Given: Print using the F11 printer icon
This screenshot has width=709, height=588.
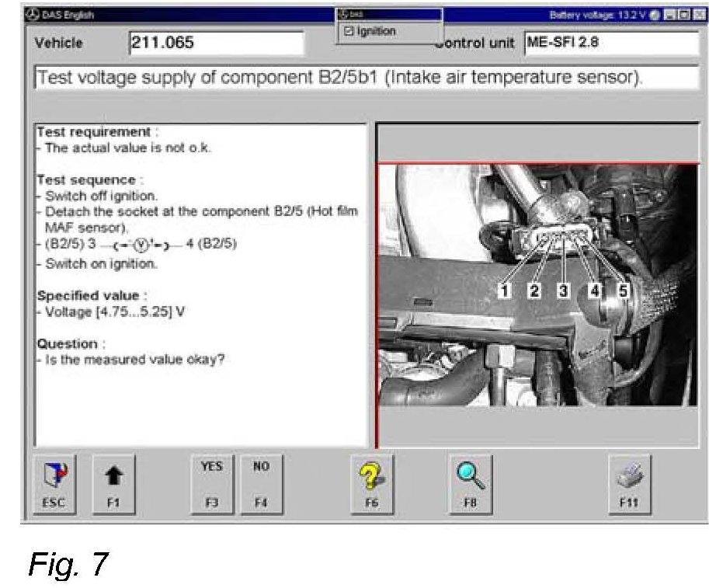Looking at the screenshot, I should (x=628, y=483).
